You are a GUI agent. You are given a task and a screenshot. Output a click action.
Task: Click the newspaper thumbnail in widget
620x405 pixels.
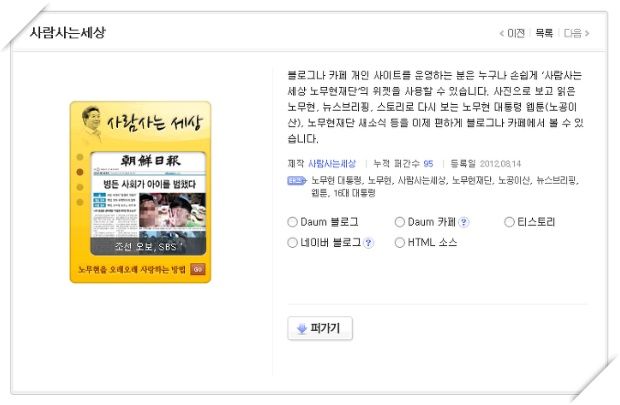click(x=148, y=203)
